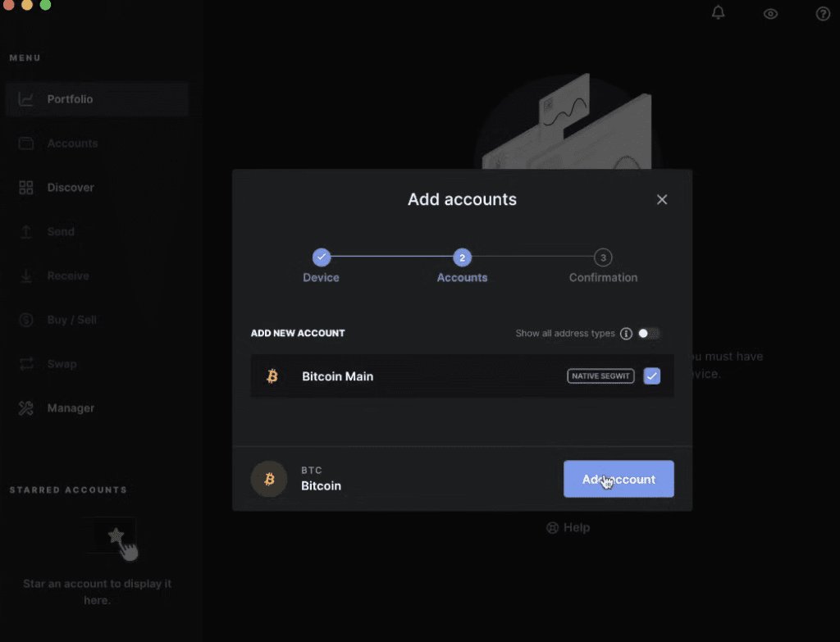Image resolution: width=840 pixels, height=642 pixels.
Task: Toggle the eye icon to hide balances
Action: (x=770, y=14)
